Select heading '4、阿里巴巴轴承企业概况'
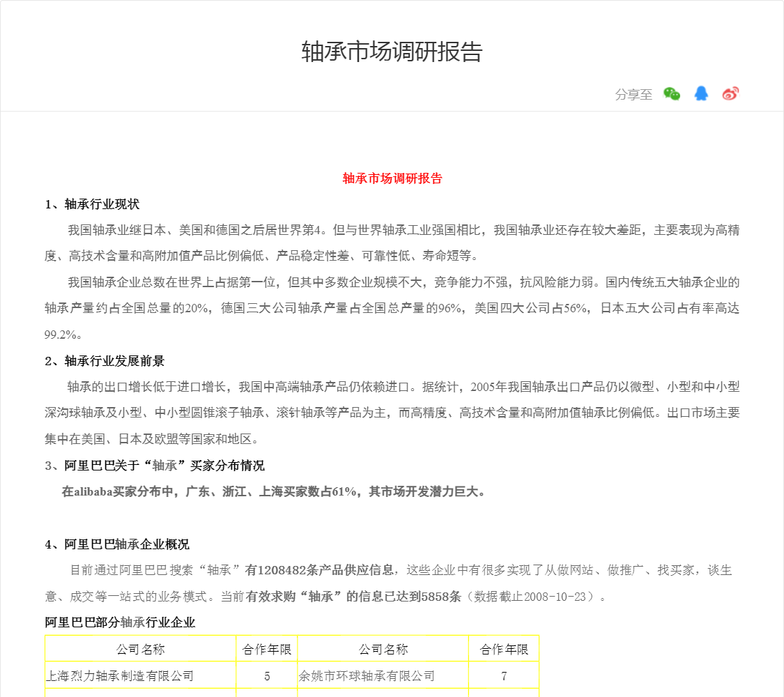784x697 pixels. tap(117, 544)
